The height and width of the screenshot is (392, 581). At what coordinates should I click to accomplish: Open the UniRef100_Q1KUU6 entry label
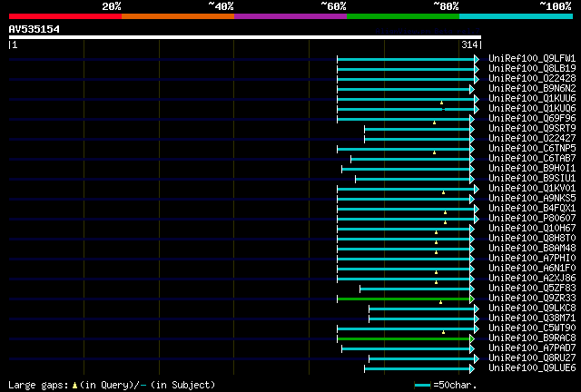pyautogui.click(x=532, y=98)
